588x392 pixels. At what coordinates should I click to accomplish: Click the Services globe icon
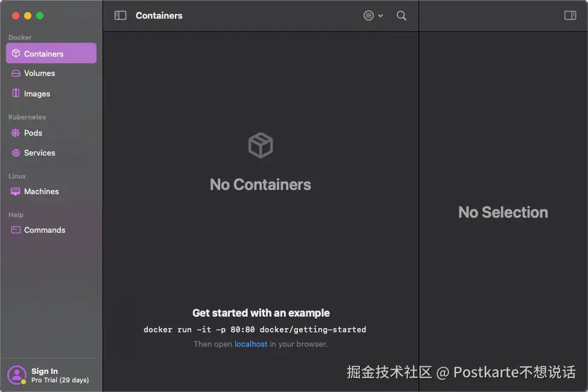pyautogui.click(x=16, y=153)
